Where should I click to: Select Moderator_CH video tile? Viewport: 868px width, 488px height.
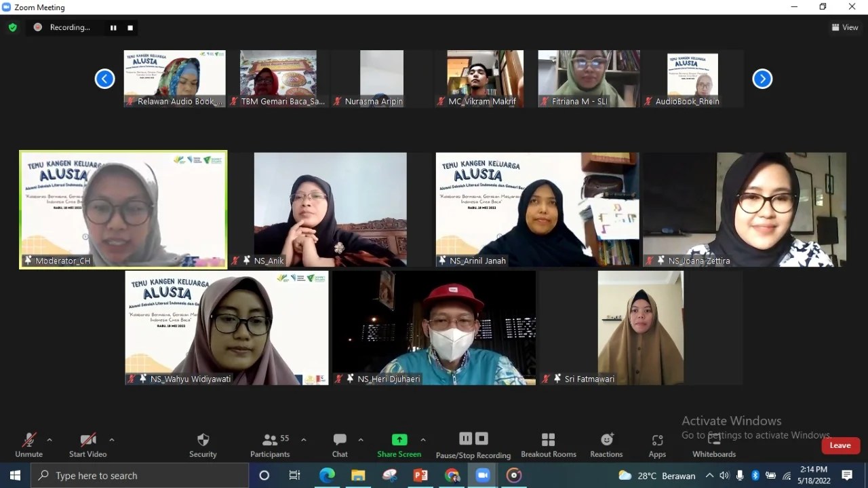click(123, 210)
